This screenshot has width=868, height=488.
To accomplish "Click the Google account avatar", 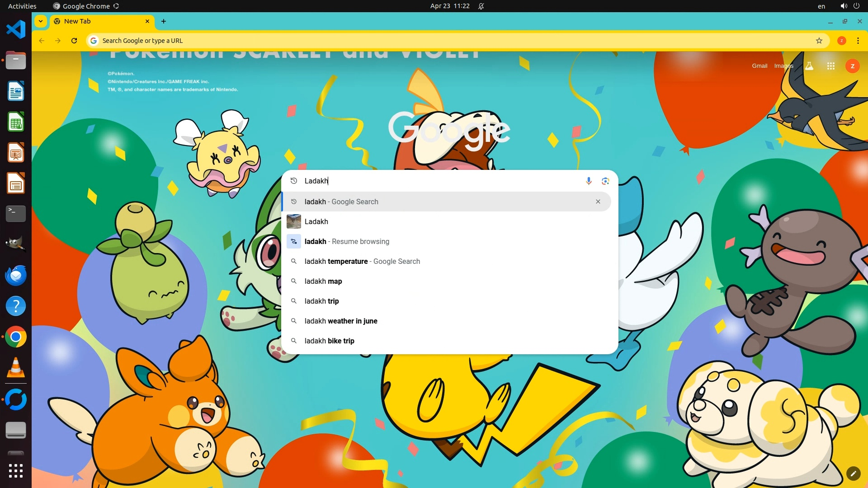I will pyautogui.click(x=852, y=66).
